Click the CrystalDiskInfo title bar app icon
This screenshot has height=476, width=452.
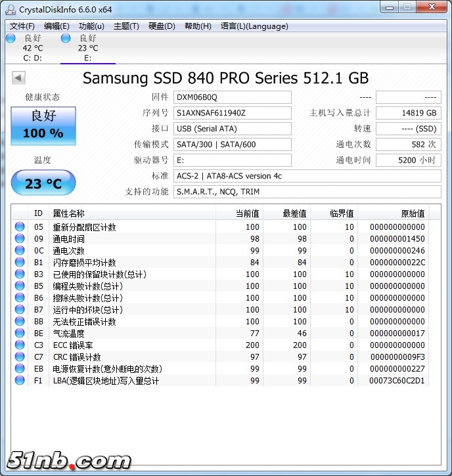[x=11, y=10]
